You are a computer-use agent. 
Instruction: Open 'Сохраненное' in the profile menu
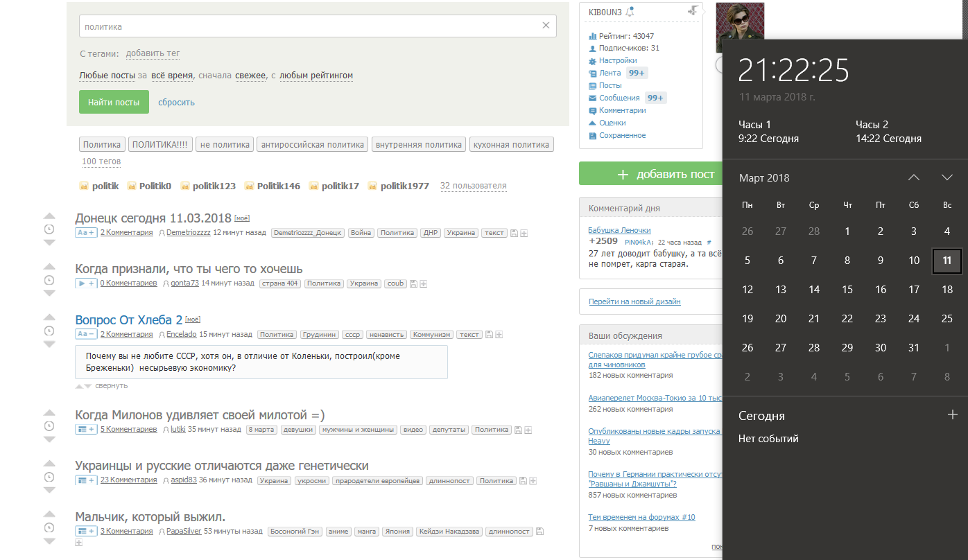pyautogui.click(x=622, y=135)
